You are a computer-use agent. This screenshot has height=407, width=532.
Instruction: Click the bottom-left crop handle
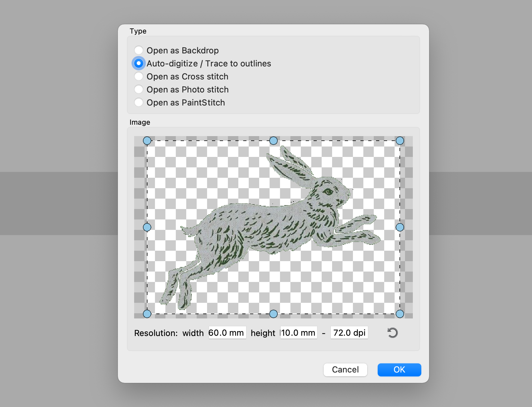click(x=147, y=314)
